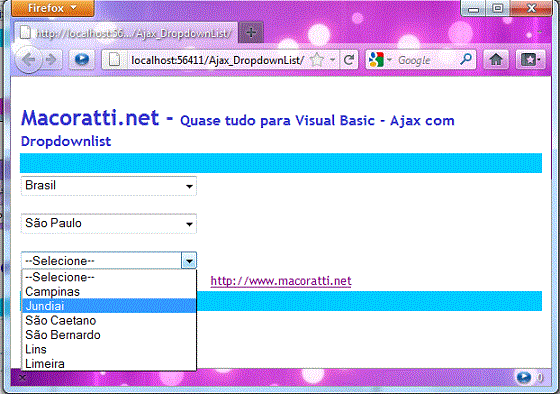Image resolution: width=560 pixels, height=394 pixels.
Task: Close the Firefox window
Action: (531, 8)
